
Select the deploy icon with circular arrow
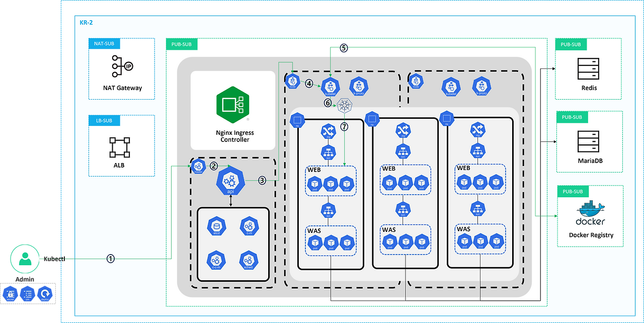(x=44, y=293)
